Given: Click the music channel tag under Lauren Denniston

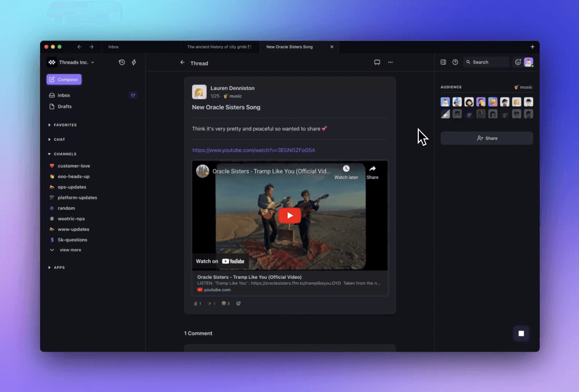Looking at the screenshot, I should 232,96.
